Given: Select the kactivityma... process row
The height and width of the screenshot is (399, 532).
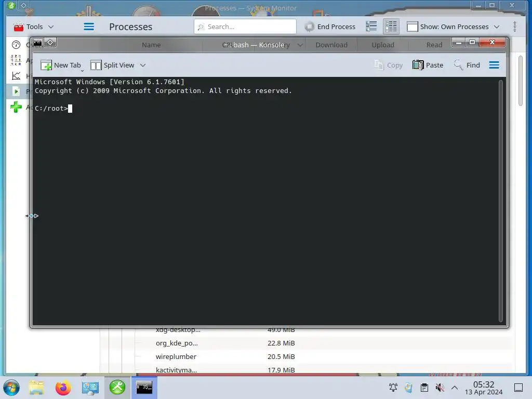Looking at the screenshot, I should point(307,370).
